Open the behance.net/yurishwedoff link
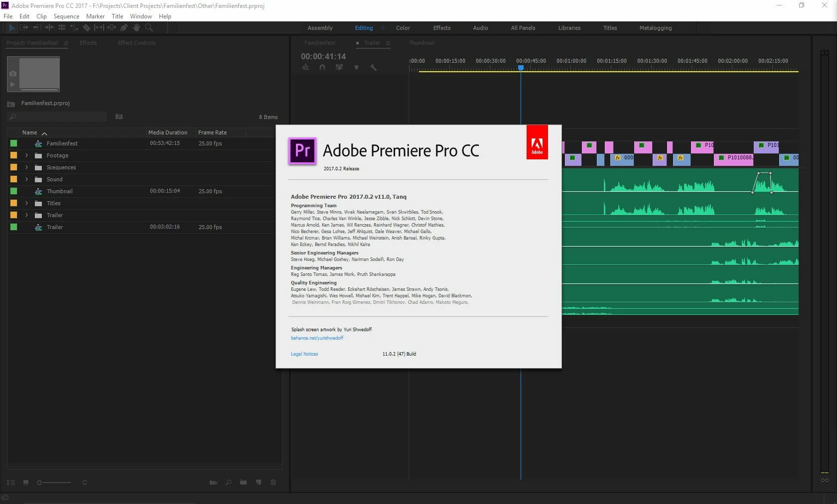 (x=317, y=338)
